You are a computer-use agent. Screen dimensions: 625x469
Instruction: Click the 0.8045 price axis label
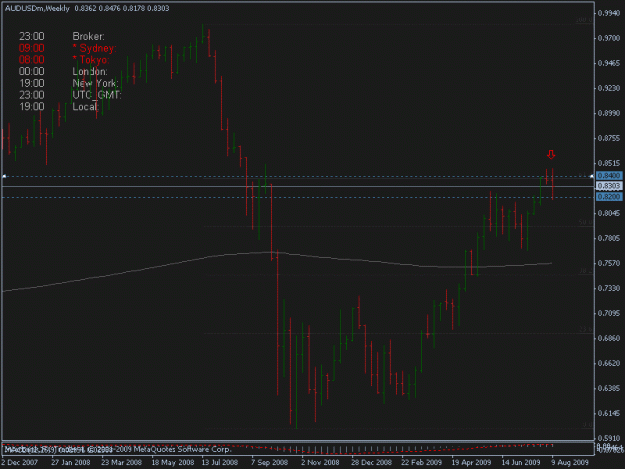point(609,213)
